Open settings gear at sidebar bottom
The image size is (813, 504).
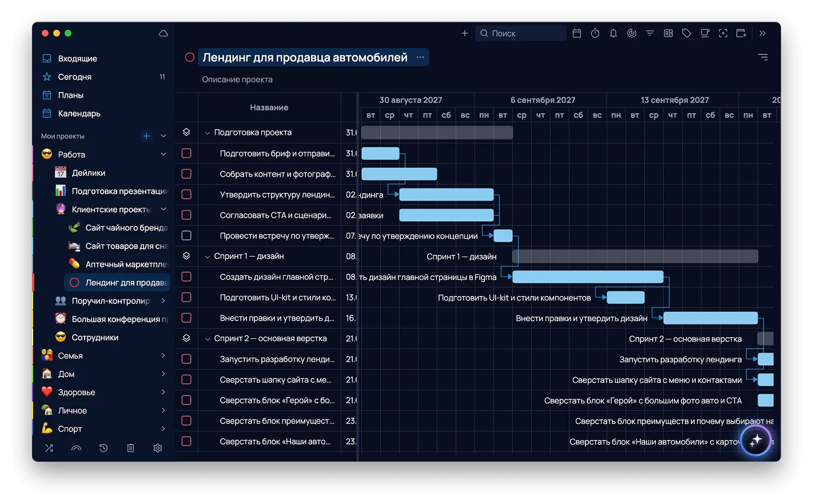[158, 448]
